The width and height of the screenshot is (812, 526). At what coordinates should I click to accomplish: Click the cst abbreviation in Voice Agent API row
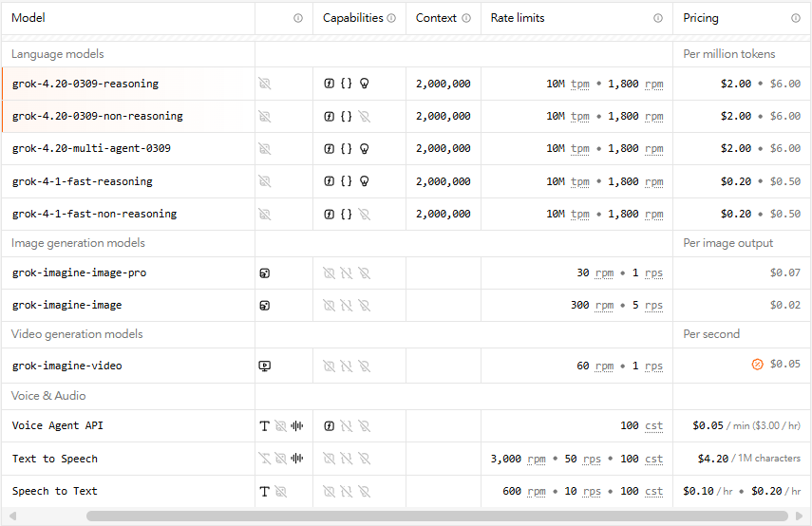653,426
